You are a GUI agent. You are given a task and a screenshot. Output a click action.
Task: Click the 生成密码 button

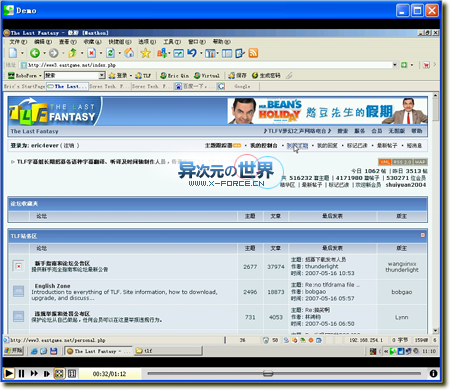pyautogui.click(x=266, y=76)
